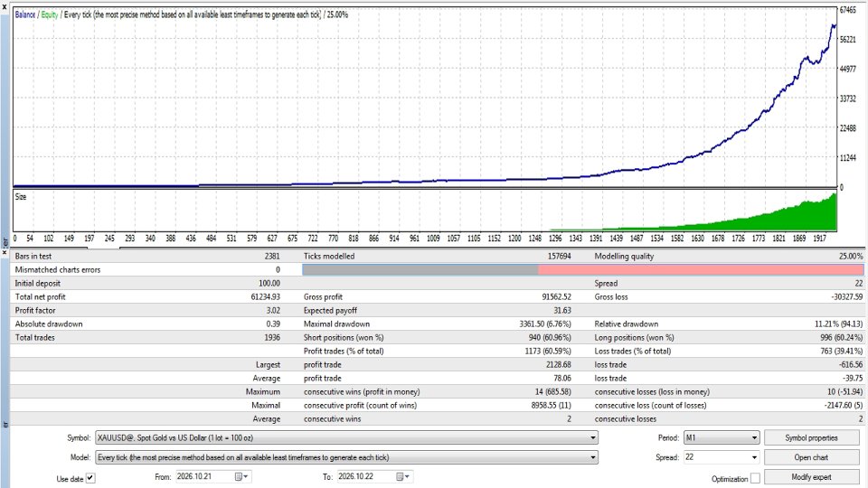Click the Symbol properties button
This screenshot has width=868, height=488.
click(x=811, y=437)
